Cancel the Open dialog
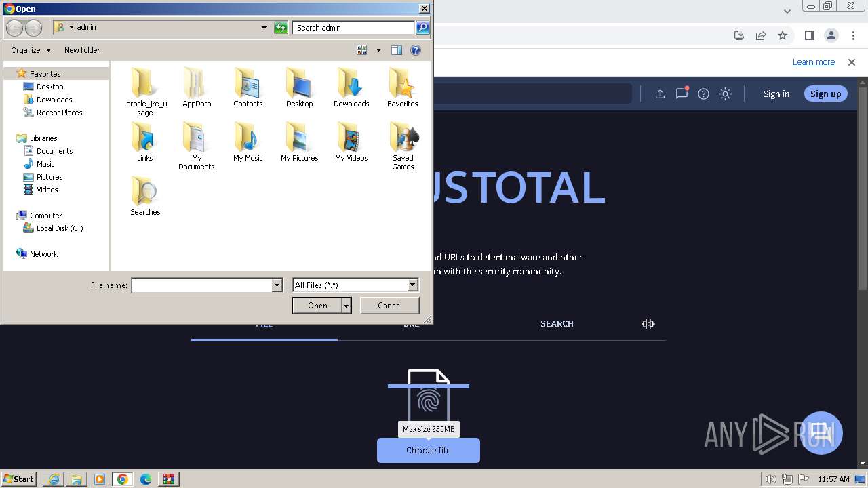The width and height of the screenshot is (868, 488). point(390,306)
